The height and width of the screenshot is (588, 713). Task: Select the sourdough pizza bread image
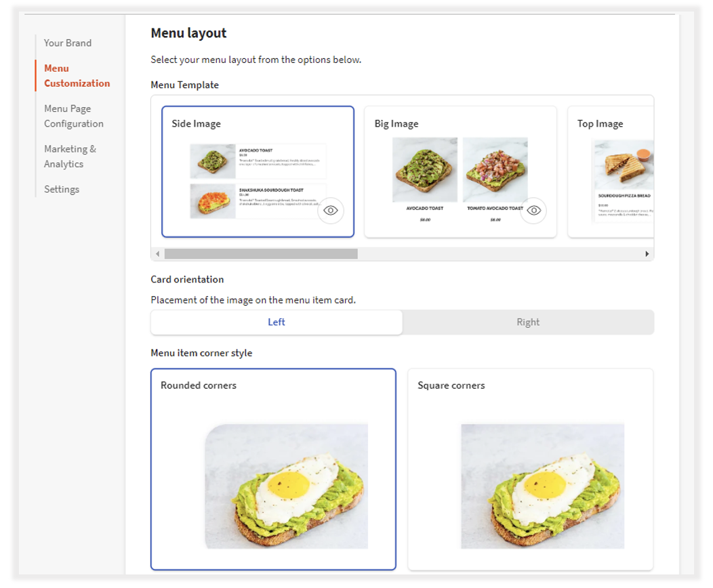(x=624, y=165)
